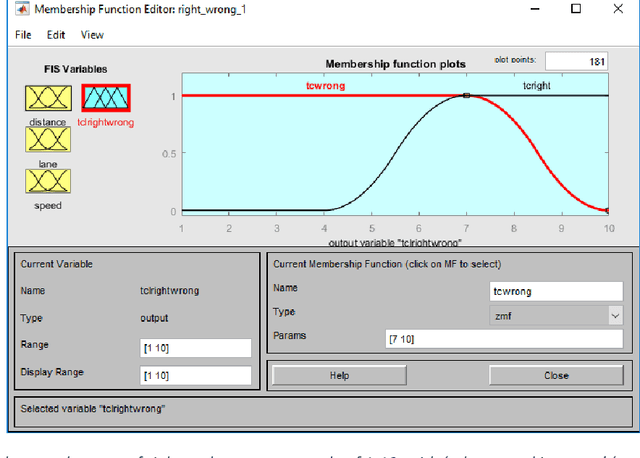Select the distance variable icon
Screen dimensions: 640x458
coord(46,98)
